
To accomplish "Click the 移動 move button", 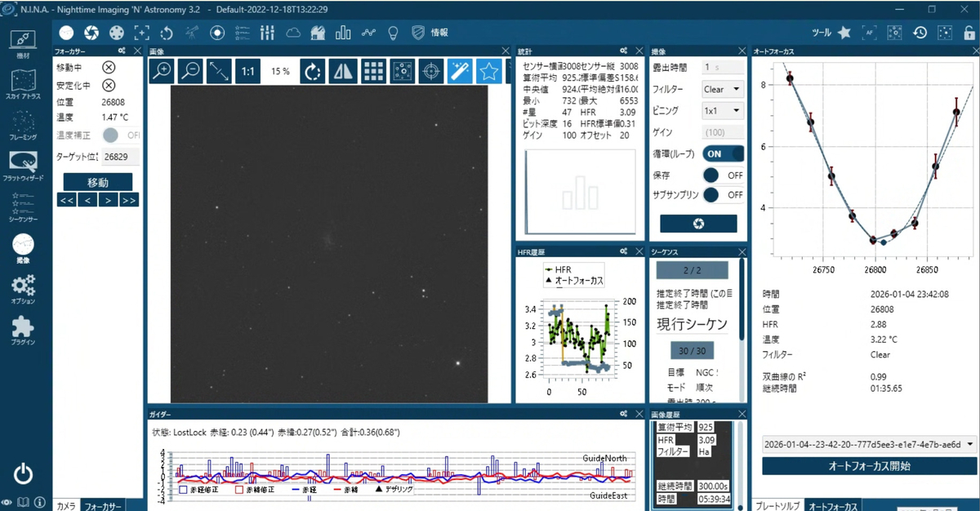I will 98,183.
